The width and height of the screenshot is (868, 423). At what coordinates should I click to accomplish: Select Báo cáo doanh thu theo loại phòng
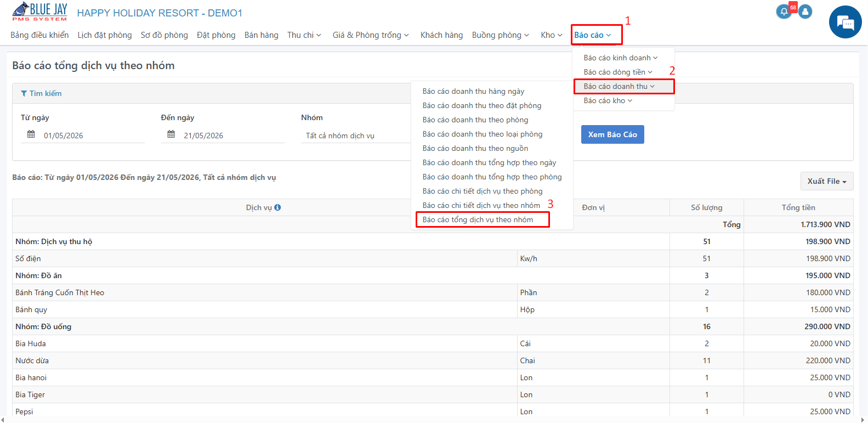(x=483, y=134)
